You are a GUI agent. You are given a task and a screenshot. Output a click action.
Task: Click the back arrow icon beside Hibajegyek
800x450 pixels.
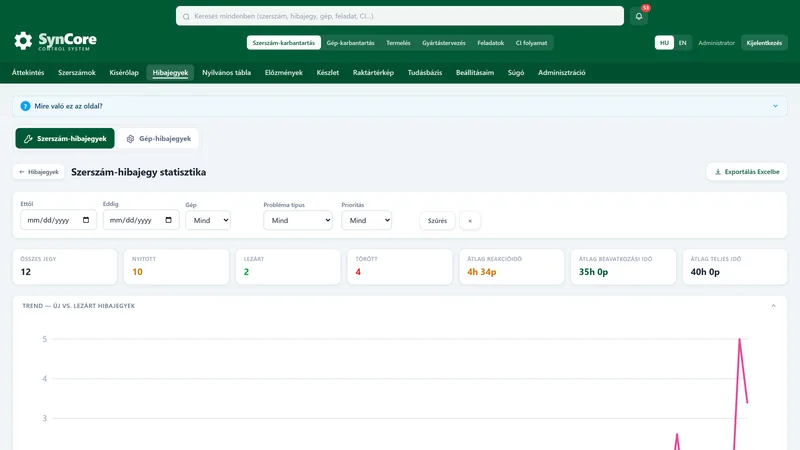pos(21,172)
